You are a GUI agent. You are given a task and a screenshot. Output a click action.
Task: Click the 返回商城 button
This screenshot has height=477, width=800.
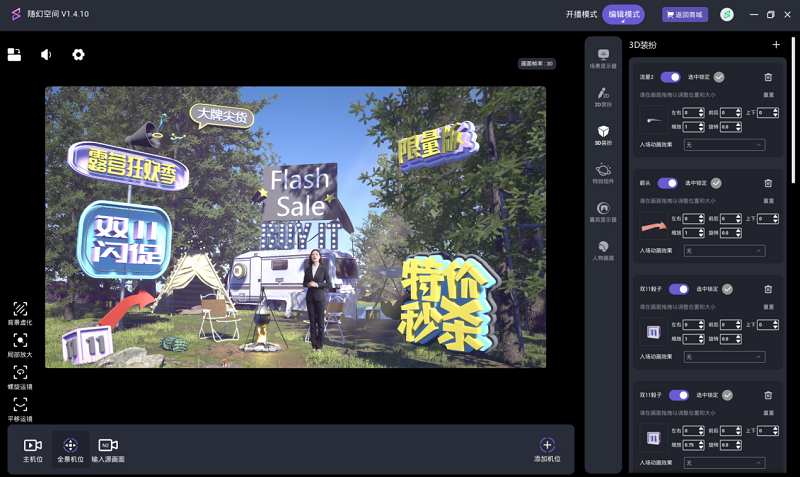click(685, 15)
